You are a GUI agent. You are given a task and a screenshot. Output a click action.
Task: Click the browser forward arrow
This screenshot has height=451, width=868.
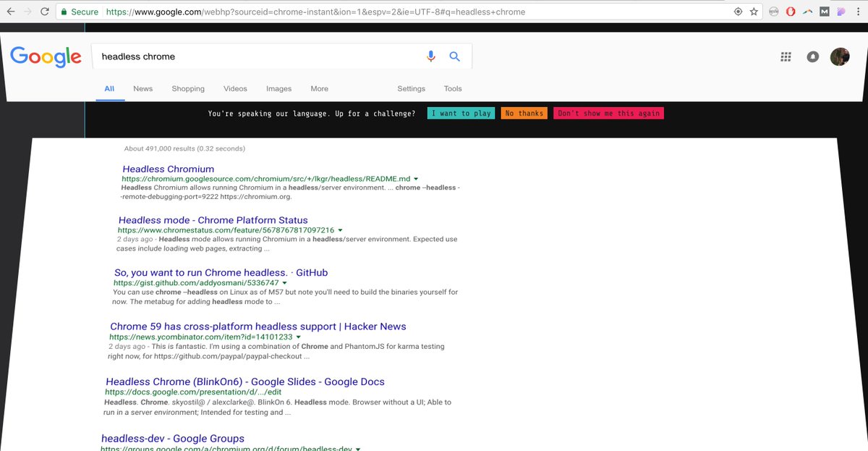click(27, 12)
